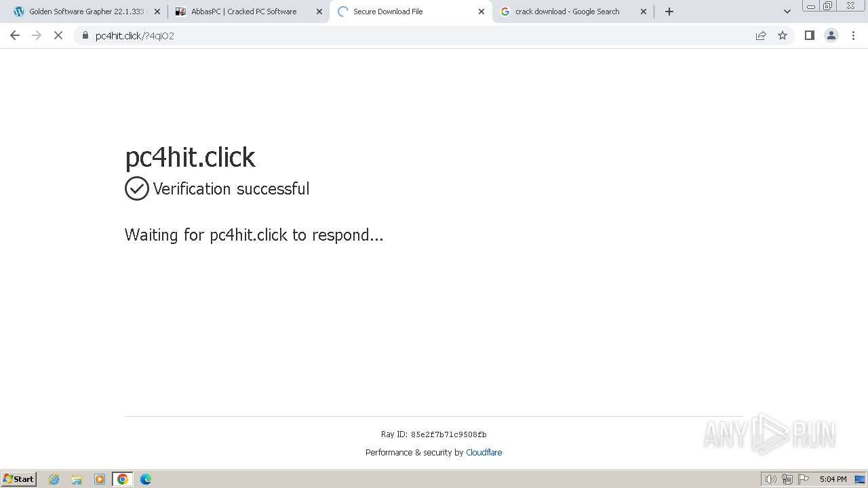Minimize the Chrome window
Image resolution: width=868 pixels, height=488 pixels.
[x=810, y=6]
